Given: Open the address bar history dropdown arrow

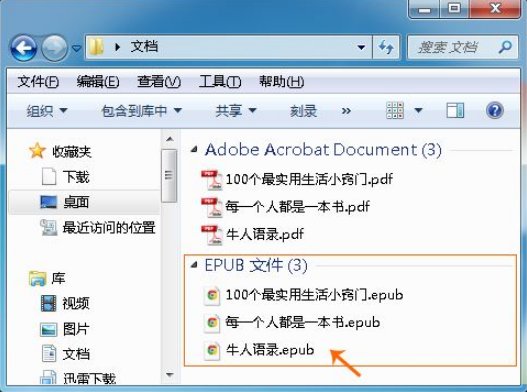Looking at the screenshot, I should click(x=361, y=47).
